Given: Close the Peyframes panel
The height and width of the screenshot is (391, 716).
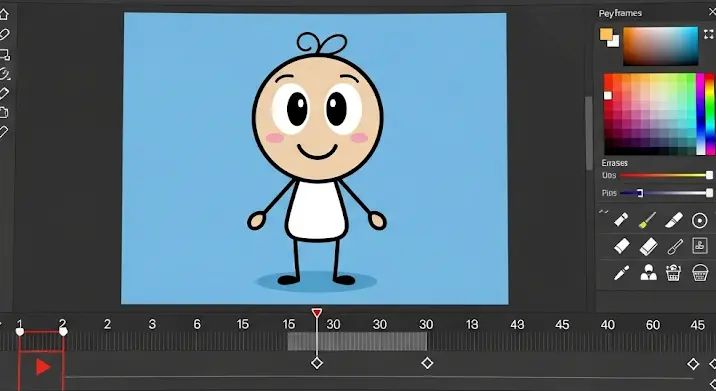Looking at the screenshot, I should coord(712,12).
